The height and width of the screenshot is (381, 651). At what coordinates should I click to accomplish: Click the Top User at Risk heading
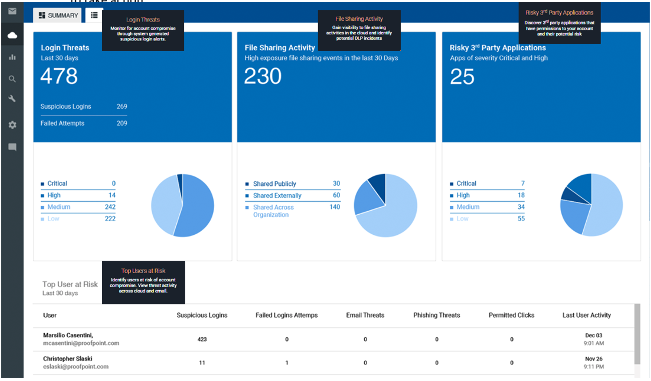[x=70, y=284]
